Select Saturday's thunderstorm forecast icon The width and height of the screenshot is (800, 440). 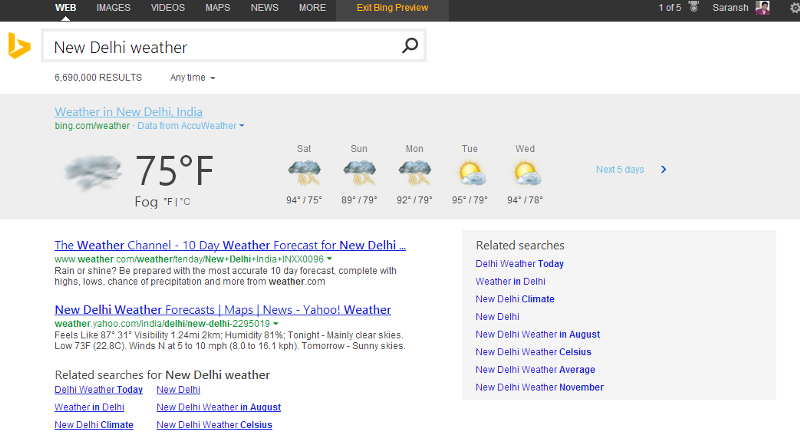(x=304, y=173)
